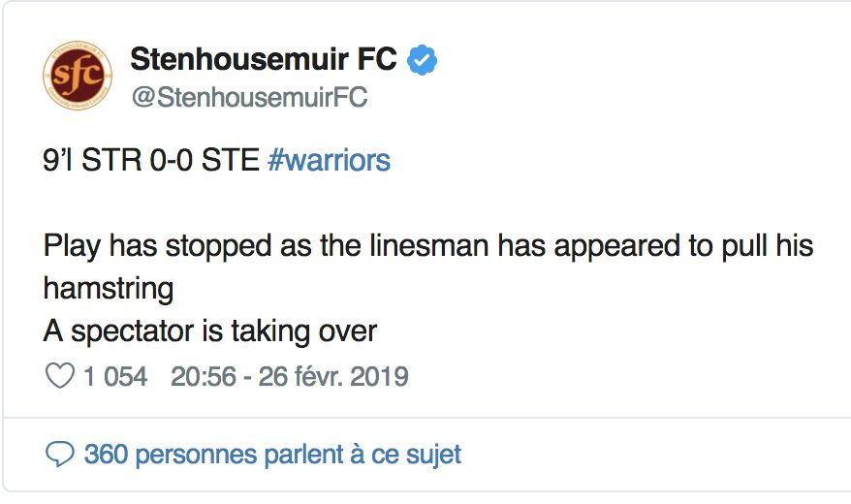Viewport: 851px width, 504px height.
Task: Click the word "hamstring" in the tweet
Action: 108,288
